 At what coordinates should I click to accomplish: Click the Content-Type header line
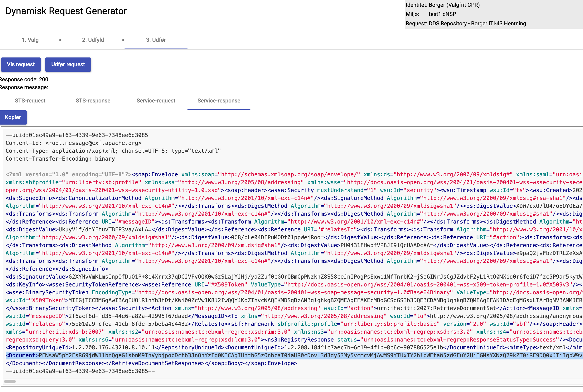[x=113, y=151]
